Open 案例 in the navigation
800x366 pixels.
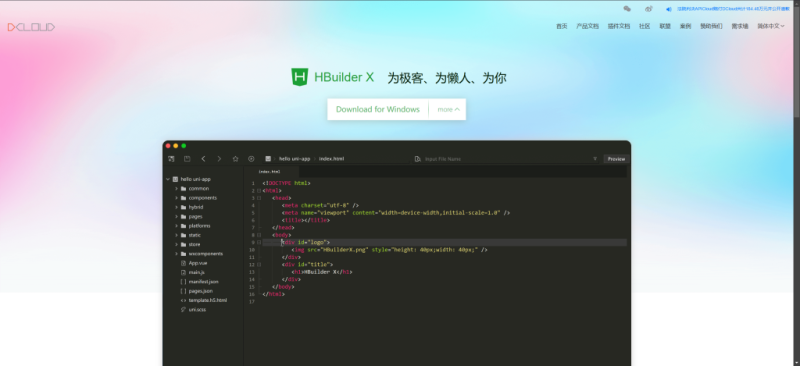coord(685,26)
